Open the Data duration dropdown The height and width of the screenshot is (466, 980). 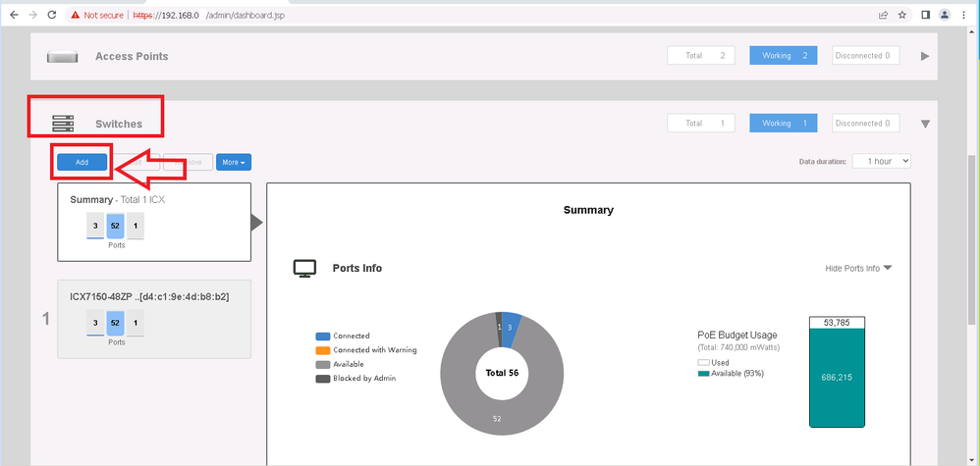point(881,161)
